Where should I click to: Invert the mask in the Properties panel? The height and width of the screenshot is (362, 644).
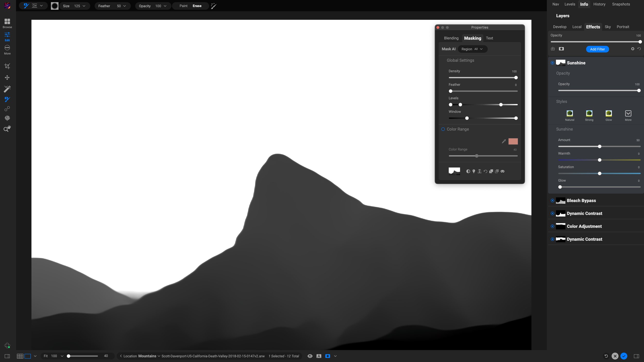click(x=468, y=171)
